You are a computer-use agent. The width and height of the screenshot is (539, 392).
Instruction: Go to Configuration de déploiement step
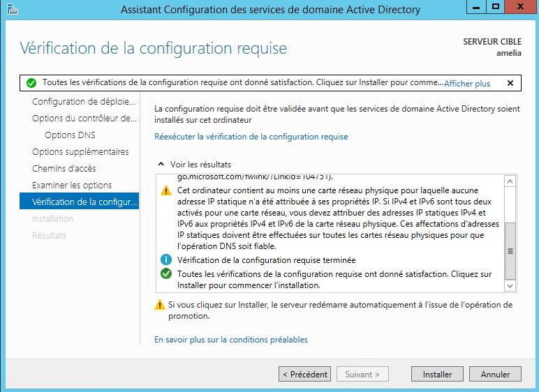(x=84, y=102)
